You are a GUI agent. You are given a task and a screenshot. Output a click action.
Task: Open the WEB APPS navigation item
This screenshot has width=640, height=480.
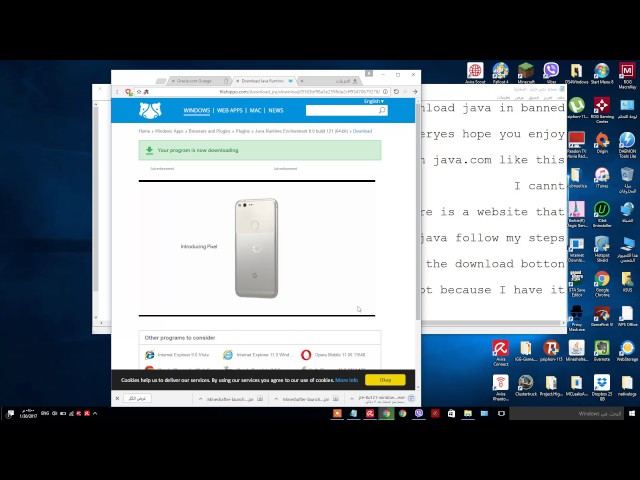(x=229, y=110)
